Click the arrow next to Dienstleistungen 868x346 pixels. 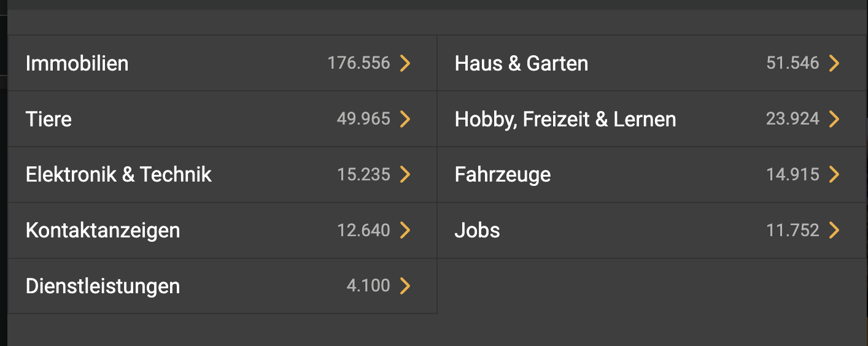coord(405,286)
